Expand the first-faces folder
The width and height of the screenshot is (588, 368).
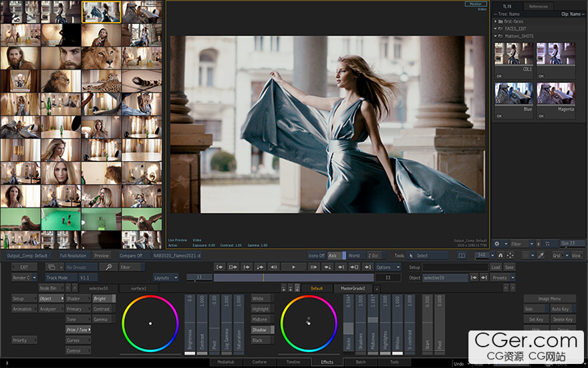496,21
